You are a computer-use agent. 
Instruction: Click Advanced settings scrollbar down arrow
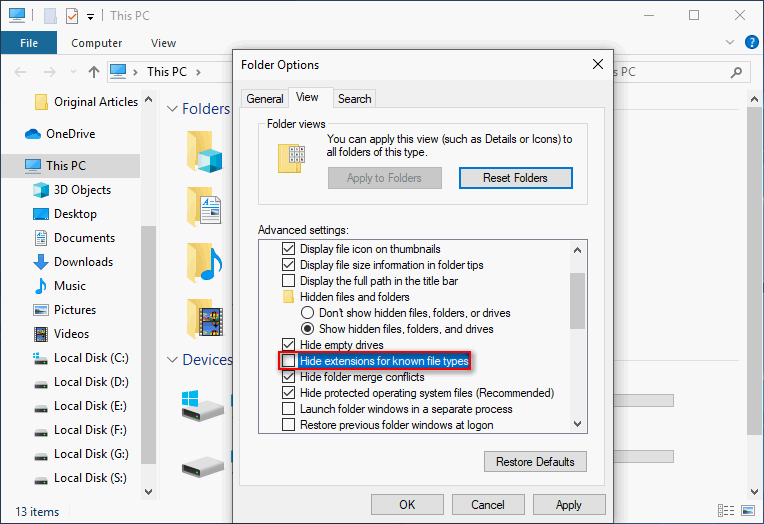577,424
